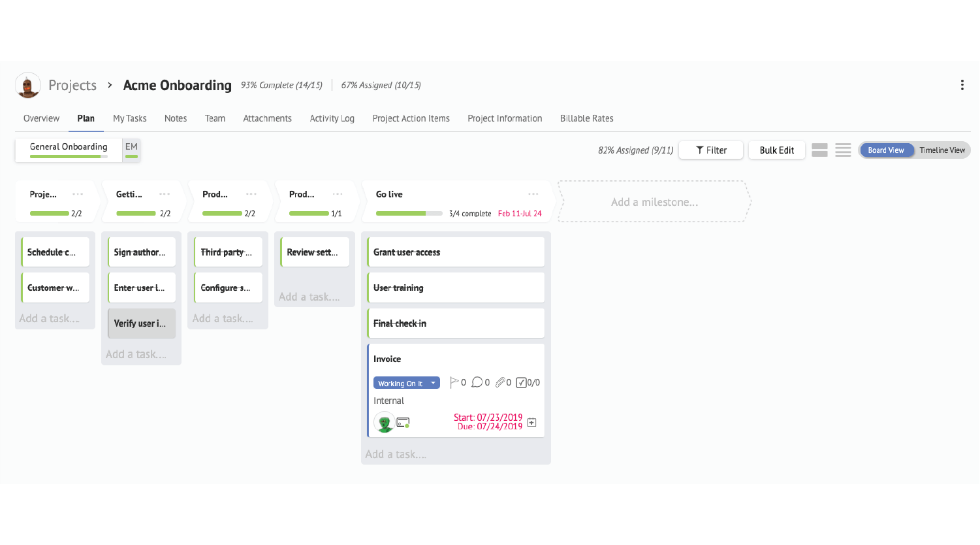Open checklist 0/0 icon on Invoice
The height and width of the screenshot is (545, 980).
[528, 382]
